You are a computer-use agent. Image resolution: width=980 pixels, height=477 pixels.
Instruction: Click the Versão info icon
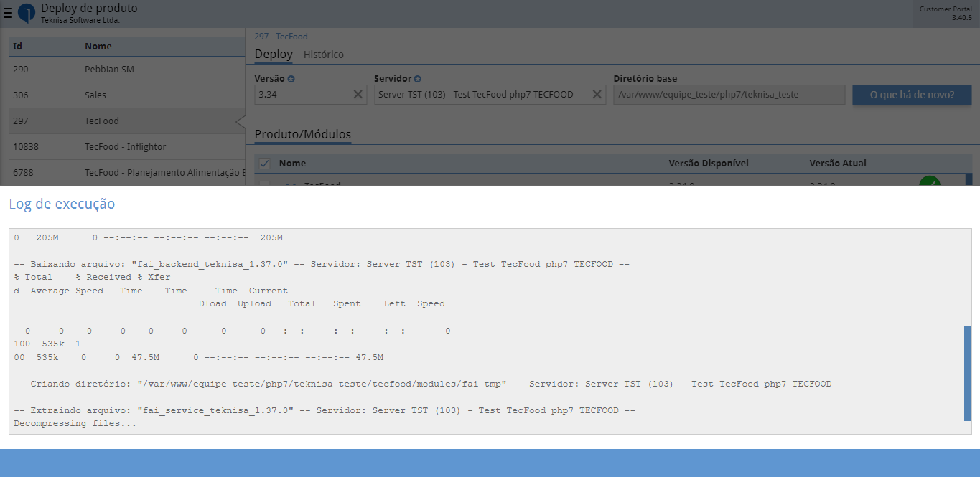[x=291, y=79]
